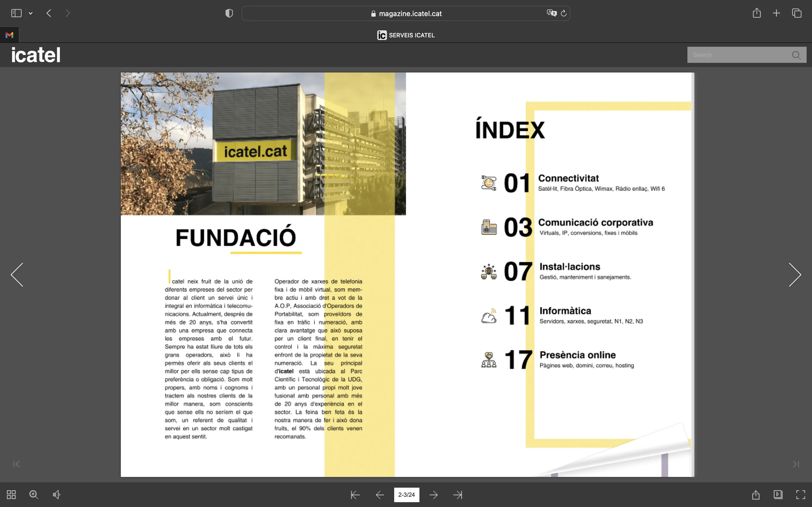The width and height of the screenshot is (812, 507).
Task: Open the Safari share button
Action: pyautogui.click(x=757, y=13)
